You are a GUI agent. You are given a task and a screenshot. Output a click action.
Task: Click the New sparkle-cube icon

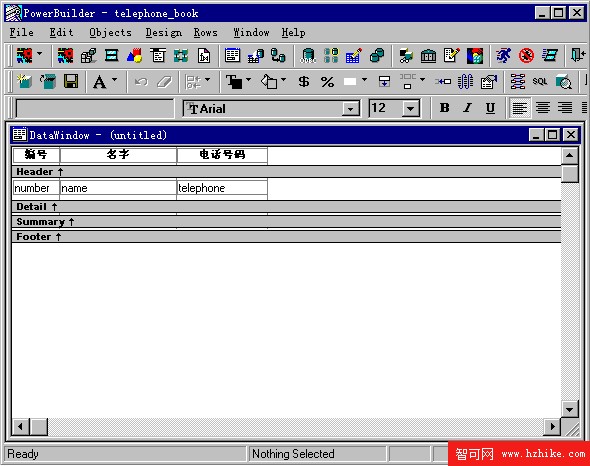(x=24, y=81)
